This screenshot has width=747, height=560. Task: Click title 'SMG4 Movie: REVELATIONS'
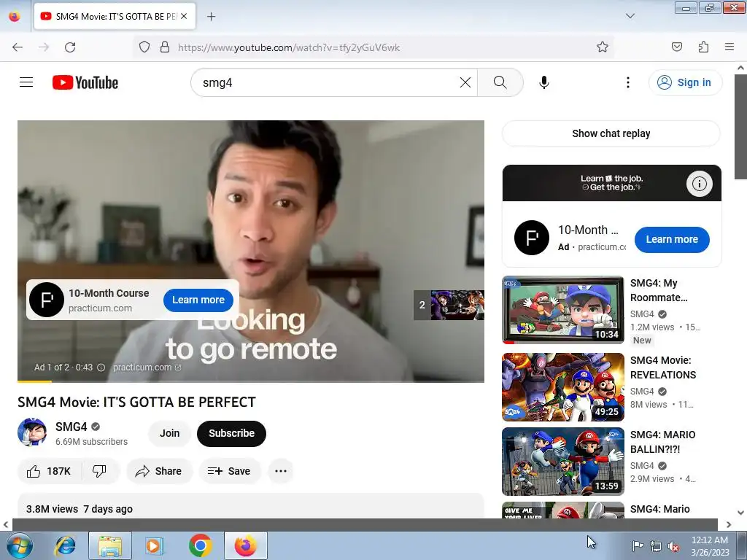point(663,367)
